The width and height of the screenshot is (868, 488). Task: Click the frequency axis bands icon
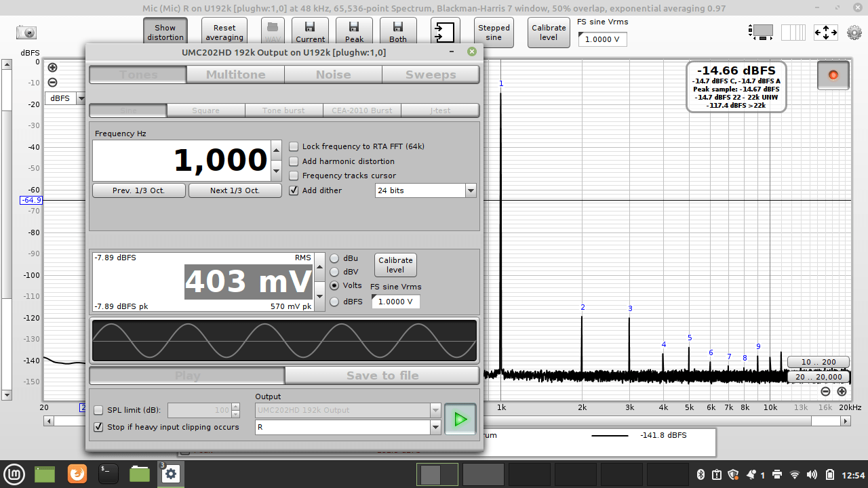pos(793,32)
